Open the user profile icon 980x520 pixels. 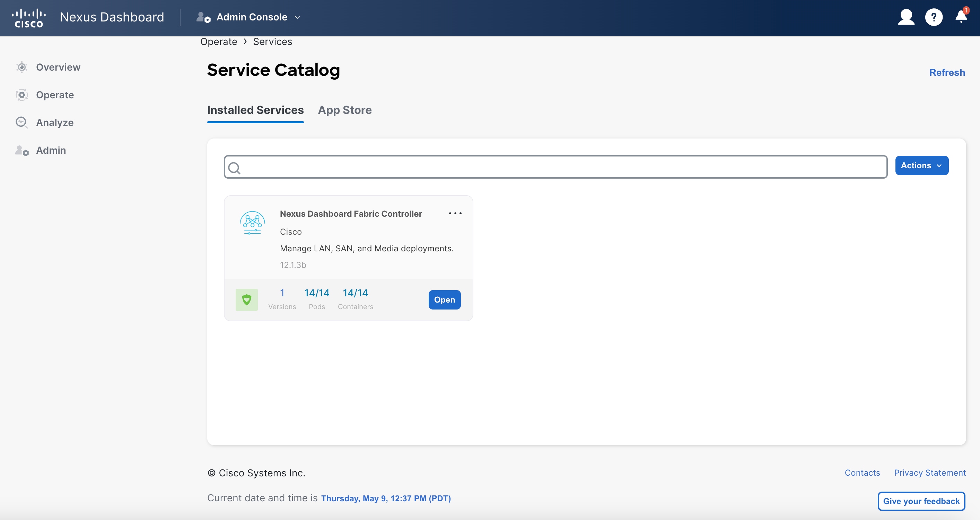pos(906,17)
